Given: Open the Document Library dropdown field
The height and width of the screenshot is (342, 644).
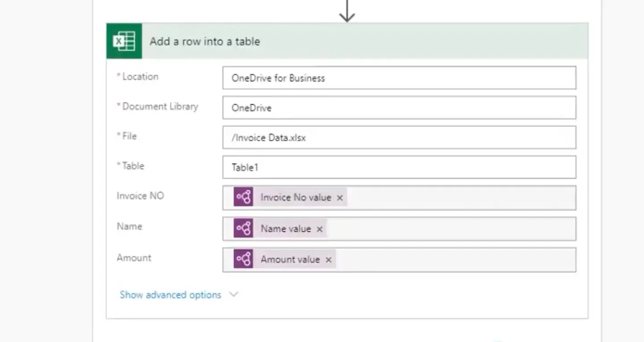Looking at the screenshot, I should click(x=399, y=108).
